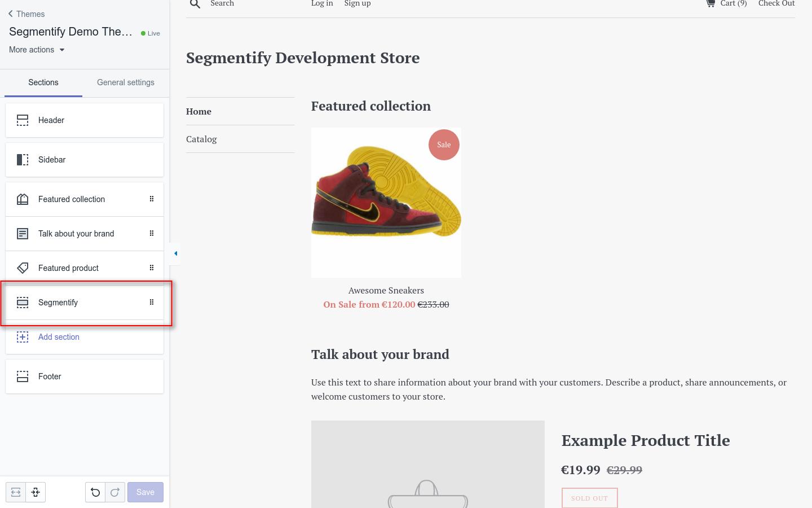Click the Sale badge on the sneaker

[444, 144]
